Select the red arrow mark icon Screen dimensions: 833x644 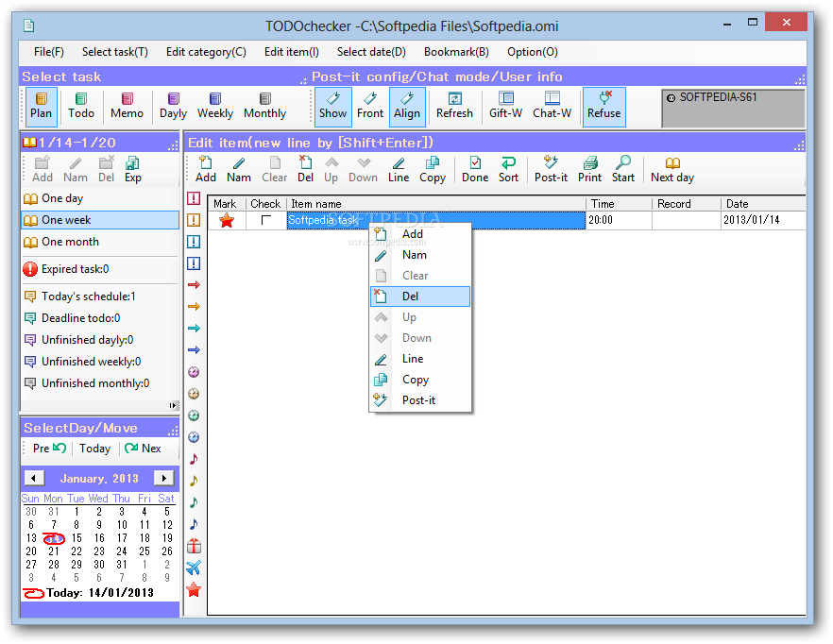click(x=194, y=285)
